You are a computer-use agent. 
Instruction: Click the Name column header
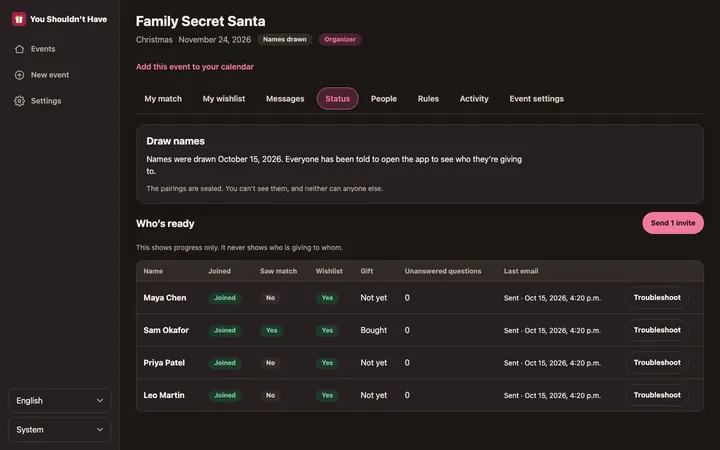[x=153, y=271]
